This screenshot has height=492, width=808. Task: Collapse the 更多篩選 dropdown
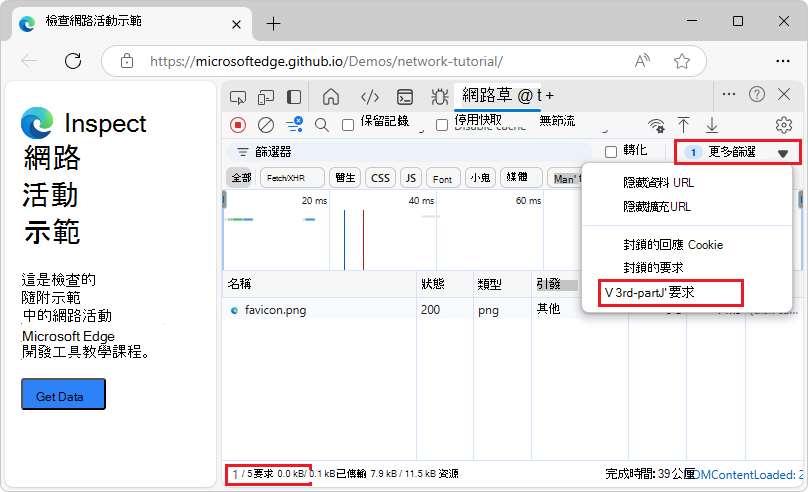(738, 152)
